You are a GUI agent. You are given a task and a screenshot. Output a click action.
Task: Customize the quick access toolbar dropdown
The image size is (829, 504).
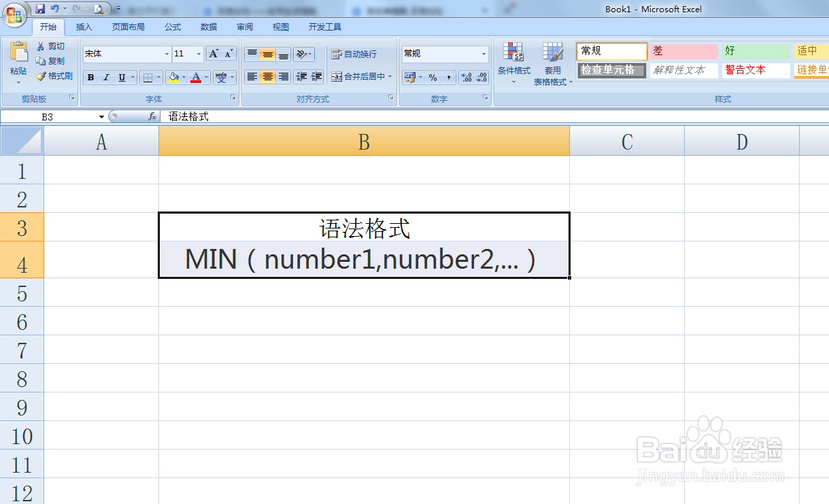click(x=118, y=9)
